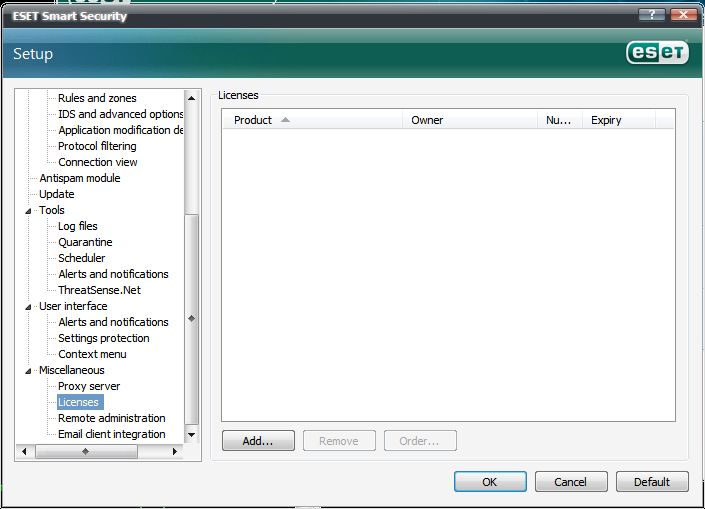Viewport: 705px width, 509px height.
Task: Open Remote administration settings
Action: pyautogui.click(x=112, y=418)
